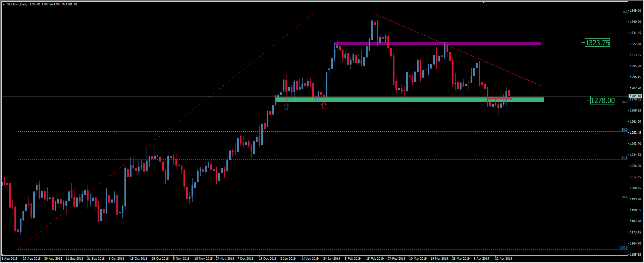Select the Fibonacci 38.2 level label
The height and width of the screenshot is (263, 644).
tap(624, 102)
